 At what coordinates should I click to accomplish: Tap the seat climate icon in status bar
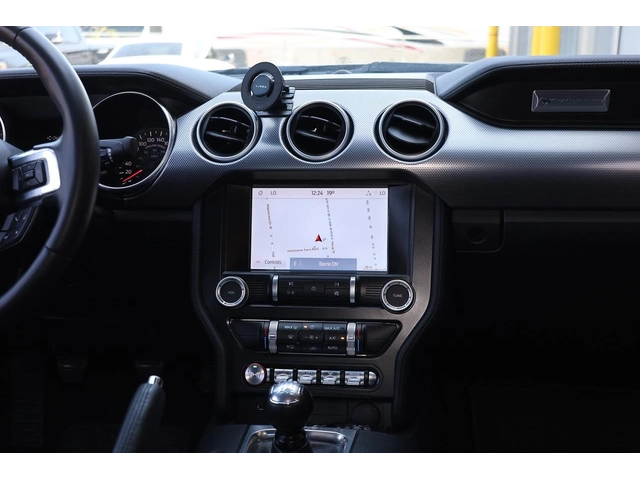click(369, 193)
